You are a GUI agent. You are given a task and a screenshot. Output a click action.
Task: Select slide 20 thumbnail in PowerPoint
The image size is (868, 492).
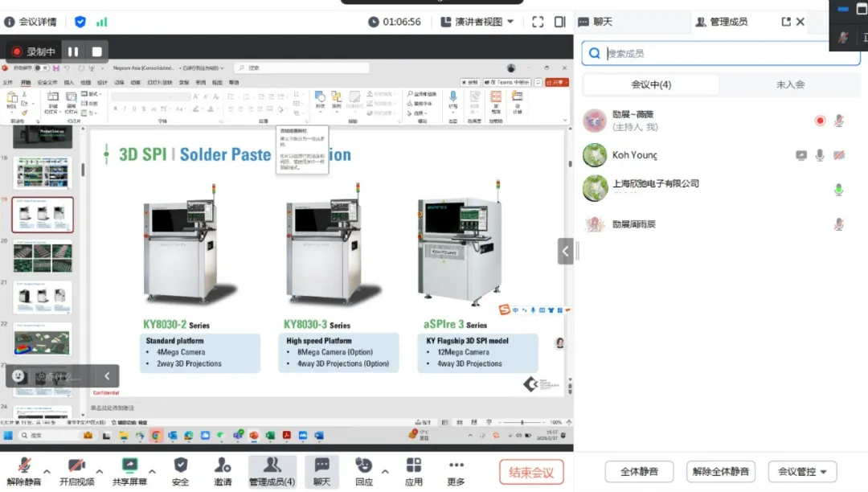click(43, 256)
